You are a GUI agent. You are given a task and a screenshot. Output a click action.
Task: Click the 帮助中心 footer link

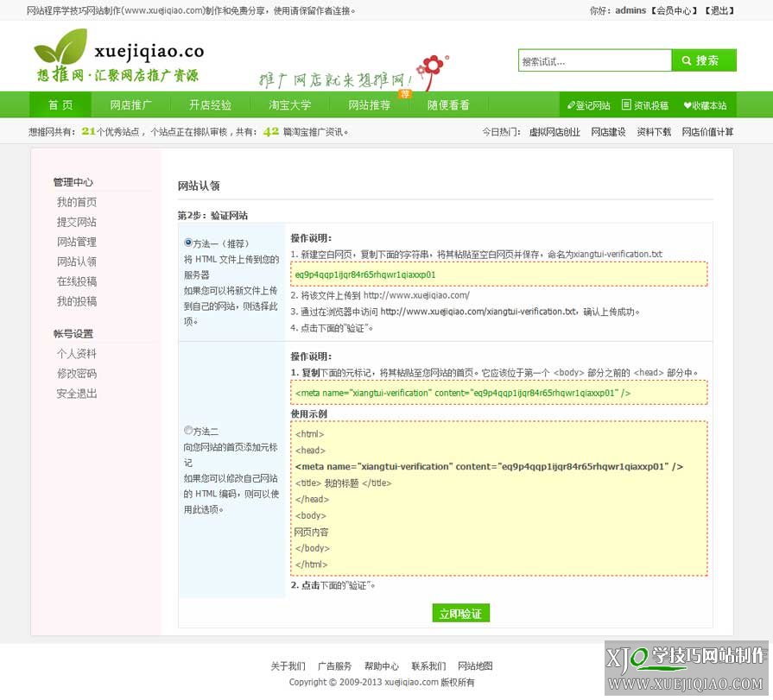(381, 666)
